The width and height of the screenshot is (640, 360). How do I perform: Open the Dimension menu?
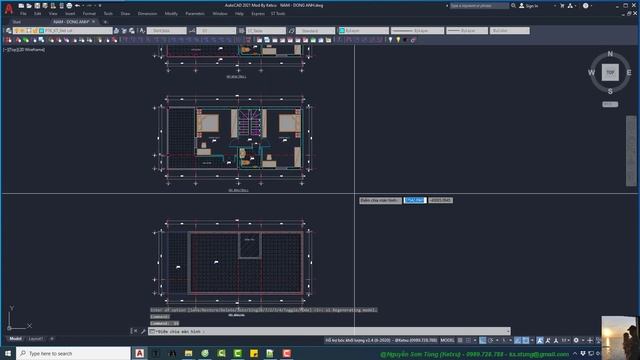(x=147, y=13)
